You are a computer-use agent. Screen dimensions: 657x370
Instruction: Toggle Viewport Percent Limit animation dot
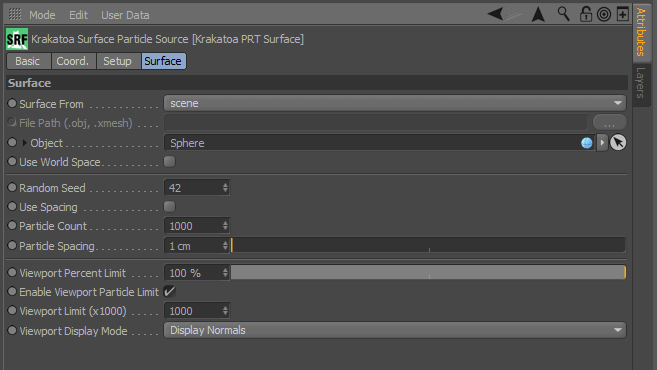12,272
